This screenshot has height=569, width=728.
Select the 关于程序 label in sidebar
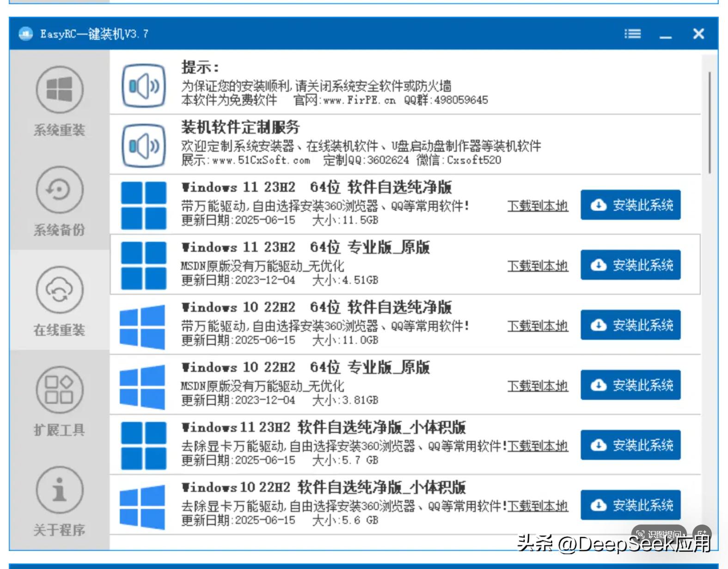(x=59, y=530)
